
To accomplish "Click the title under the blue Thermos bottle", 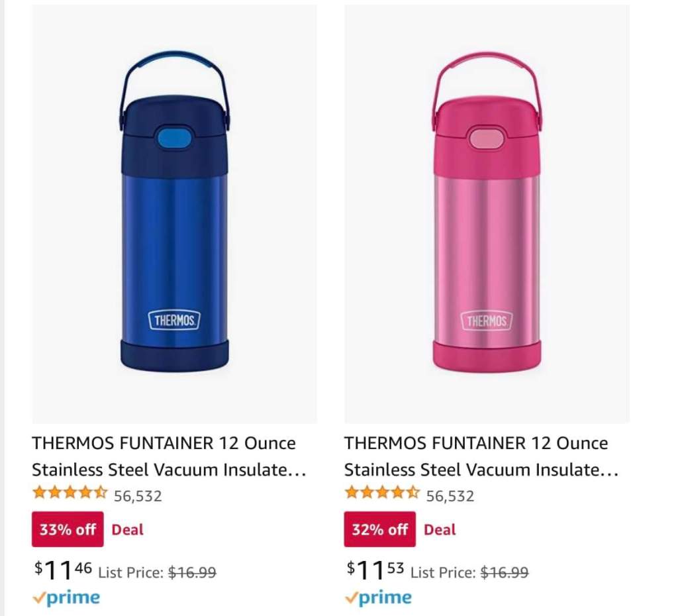I will (169, 456).
